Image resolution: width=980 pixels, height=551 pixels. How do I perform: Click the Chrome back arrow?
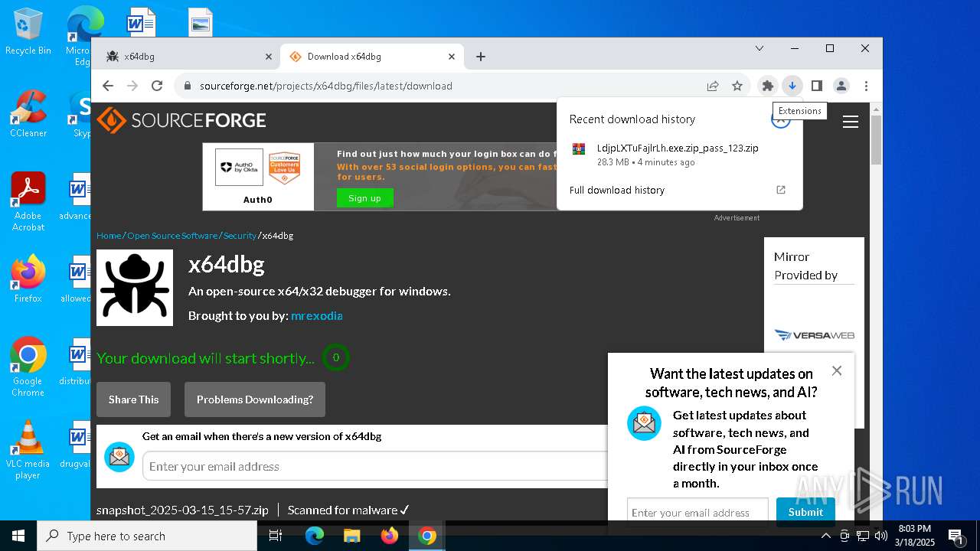pos(108,86)
